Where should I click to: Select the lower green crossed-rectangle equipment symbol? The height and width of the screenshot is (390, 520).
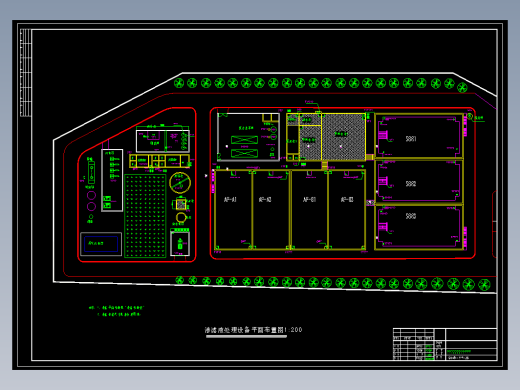(x=245, y=153)
